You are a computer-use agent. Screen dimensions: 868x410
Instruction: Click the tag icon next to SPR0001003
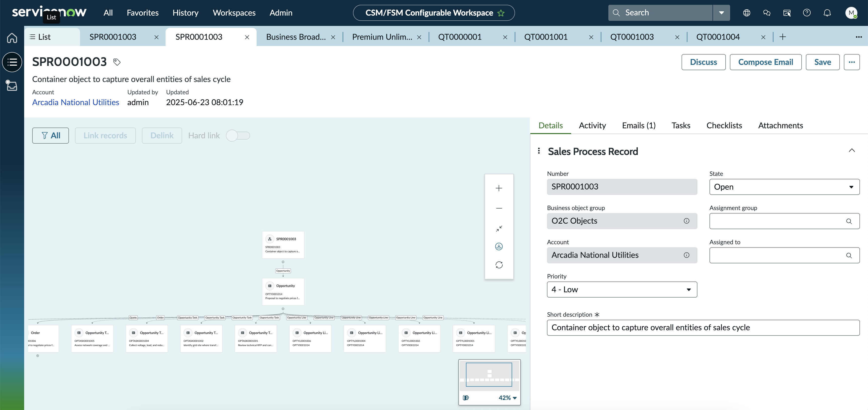point(117,62)
